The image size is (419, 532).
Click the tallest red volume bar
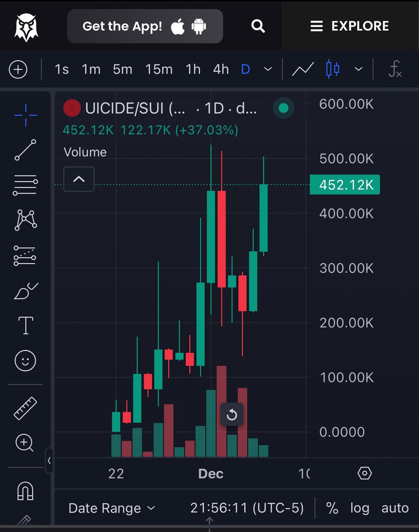(x=221, y=411)
